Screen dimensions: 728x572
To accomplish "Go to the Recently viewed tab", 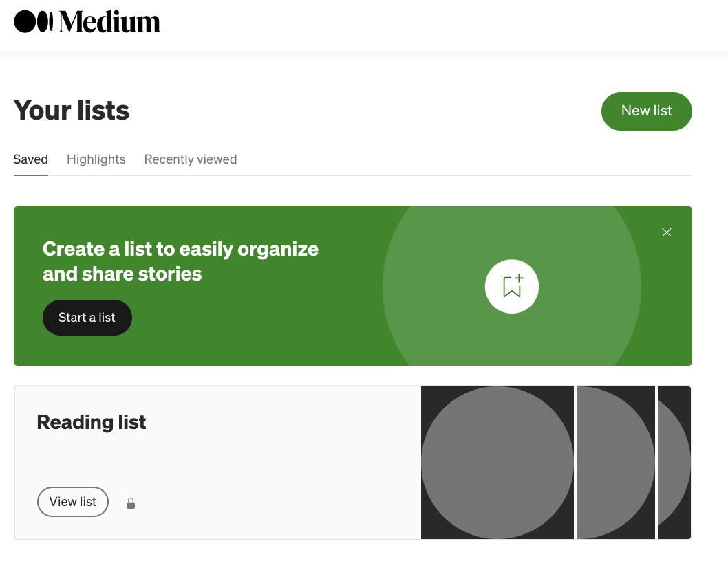I will point(191,159).
